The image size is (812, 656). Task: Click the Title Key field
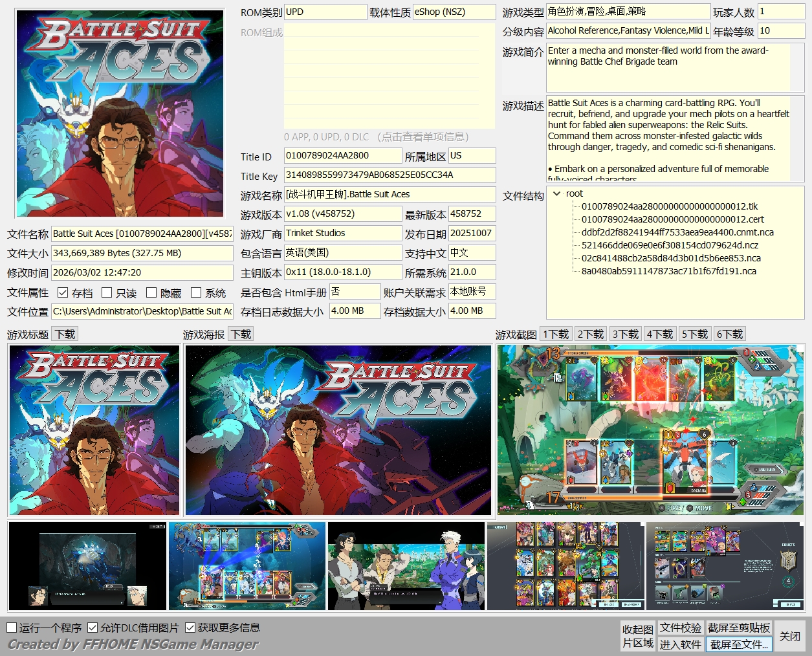tap(390, 175)
